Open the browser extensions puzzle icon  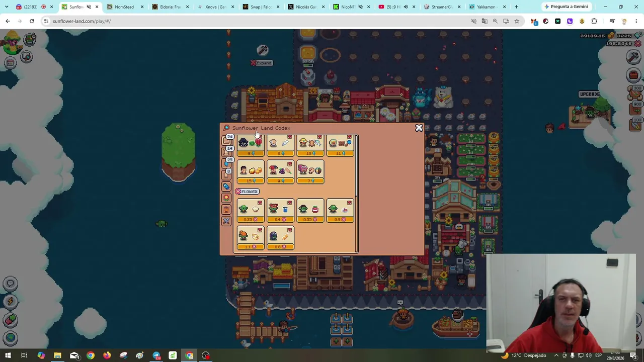coord(594,21)
